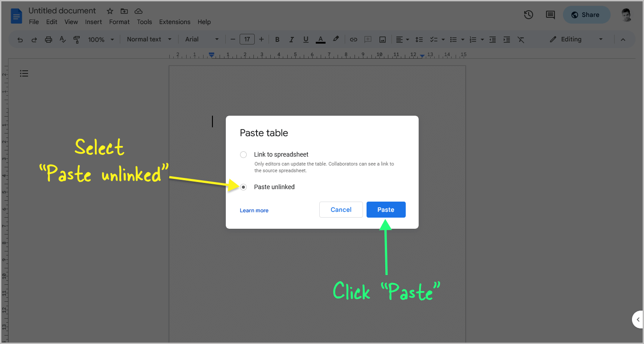Open the Tools menu
The image size is (644, 344).
point(144,22)
